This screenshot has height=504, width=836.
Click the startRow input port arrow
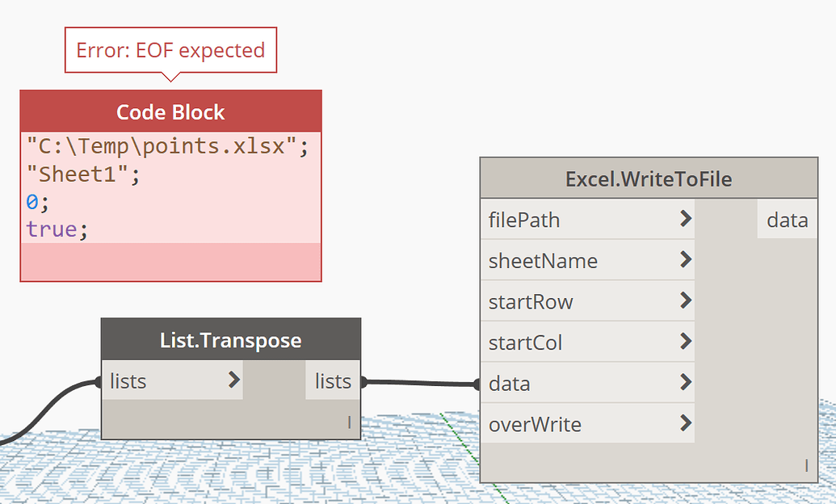tap(687, 300)
